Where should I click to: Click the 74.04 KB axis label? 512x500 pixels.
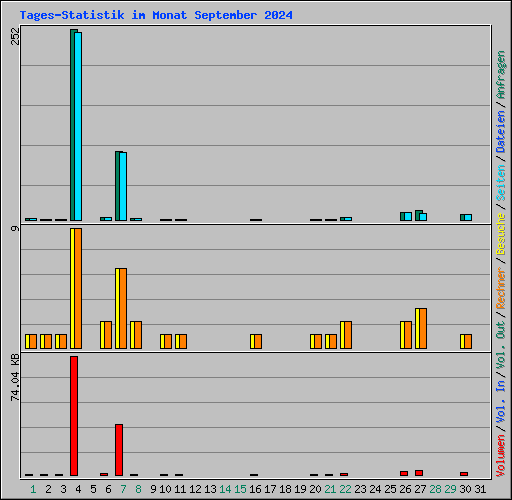[x=15, y=377]
